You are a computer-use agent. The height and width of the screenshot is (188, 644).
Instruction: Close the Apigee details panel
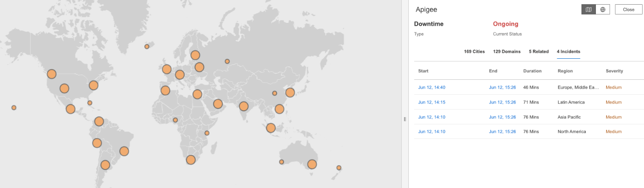coord(629,9)
